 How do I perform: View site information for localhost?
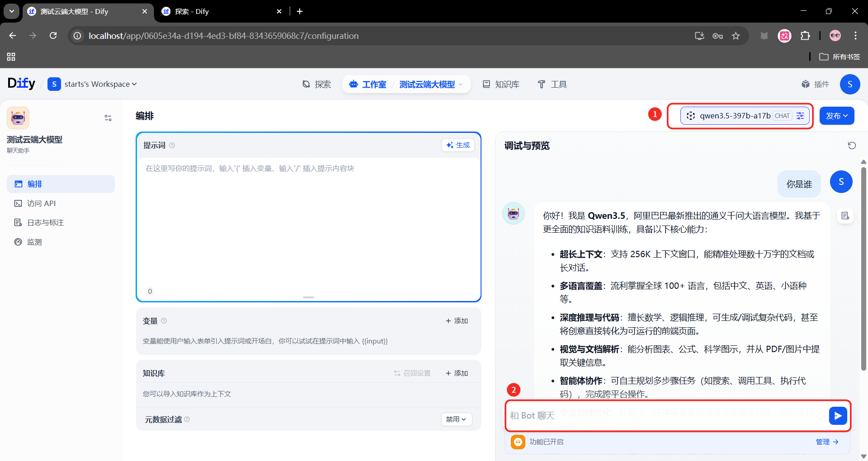[x=78, y=36]
